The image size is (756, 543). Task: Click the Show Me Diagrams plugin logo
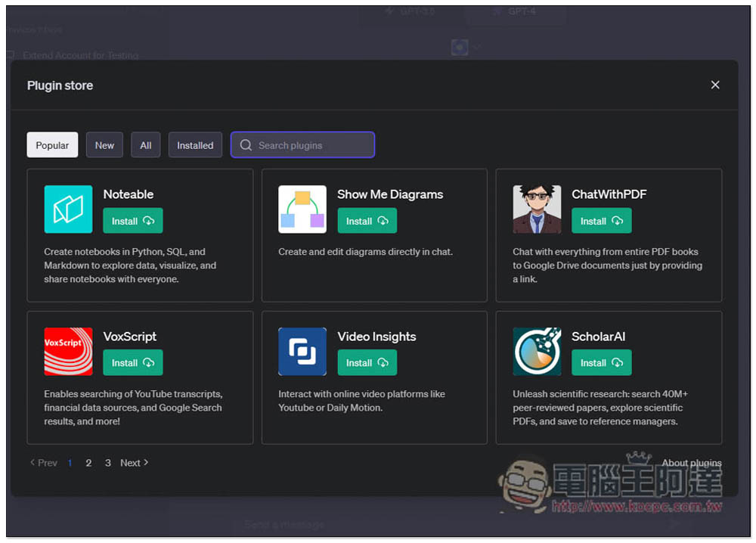[302, 209]
